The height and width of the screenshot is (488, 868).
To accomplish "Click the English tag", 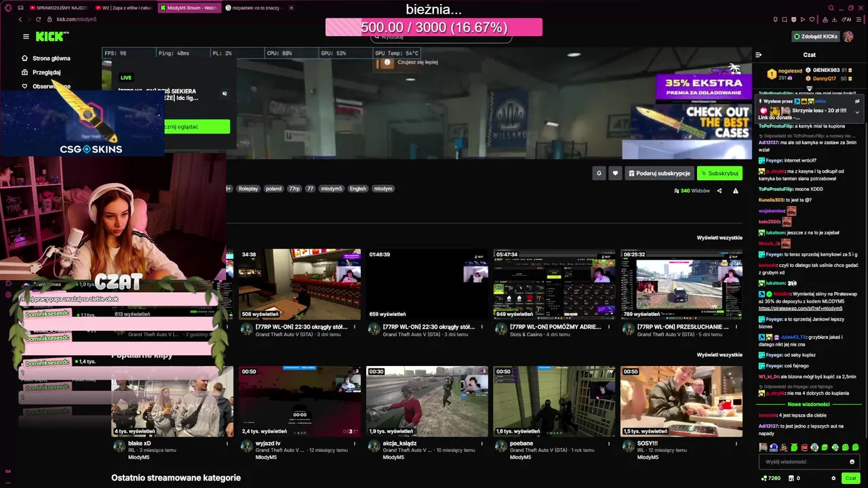I will pos(358,189).
